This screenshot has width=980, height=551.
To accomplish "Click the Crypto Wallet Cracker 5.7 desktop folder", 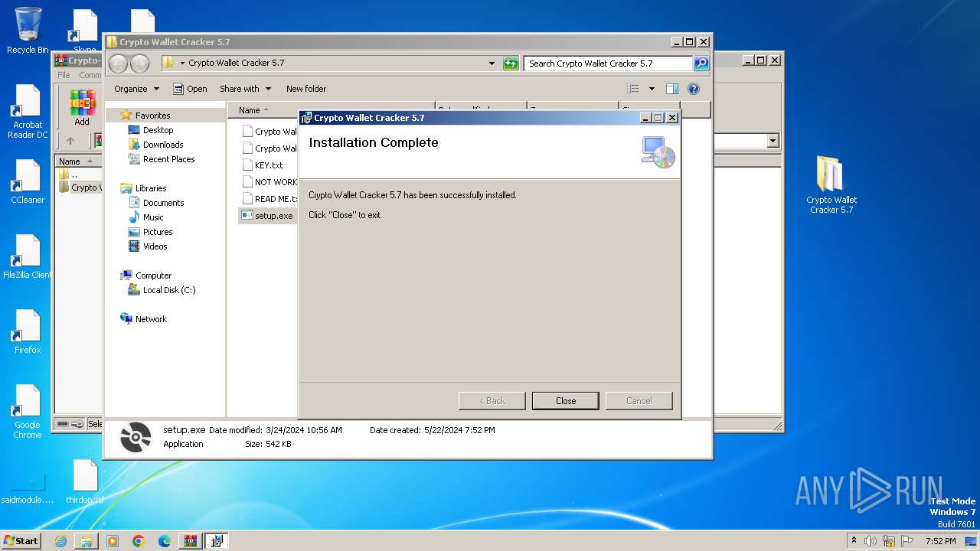I will pyautogui.click(x=831, y=184).
